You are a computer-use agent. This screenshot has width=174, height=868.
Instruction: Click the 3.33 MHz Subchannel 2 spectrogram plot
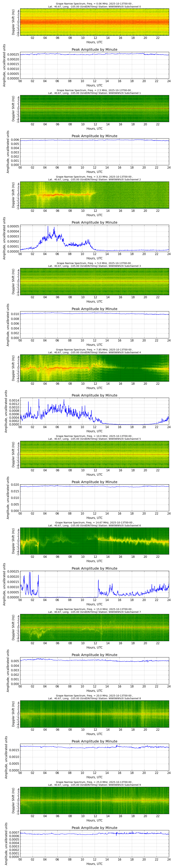tap(94, 195)
